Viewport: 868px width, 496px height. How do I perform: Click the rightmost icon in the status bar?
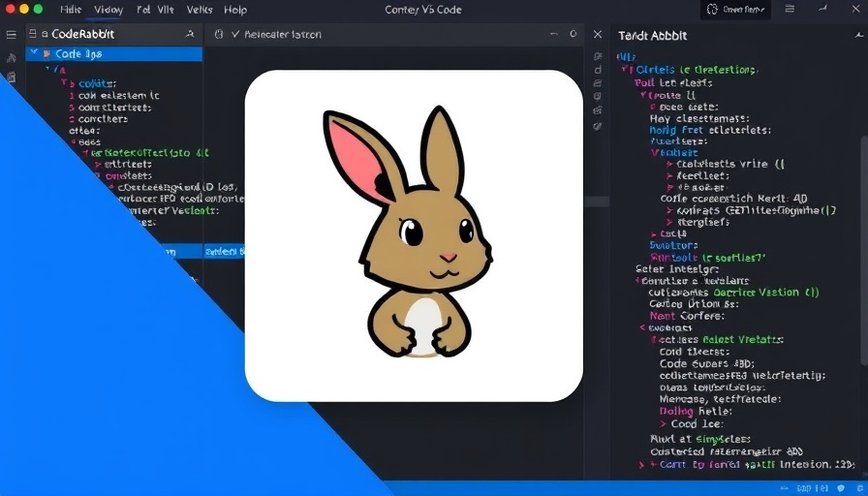[858, 489]
